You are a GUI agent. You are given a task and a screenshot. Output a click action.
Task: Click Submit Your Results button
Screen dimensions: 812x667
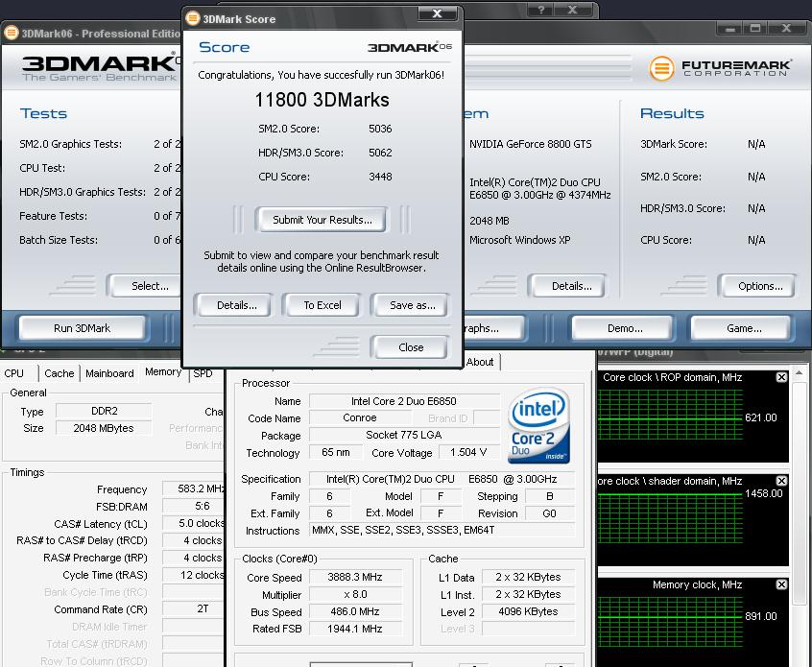(x=322, y=220)
